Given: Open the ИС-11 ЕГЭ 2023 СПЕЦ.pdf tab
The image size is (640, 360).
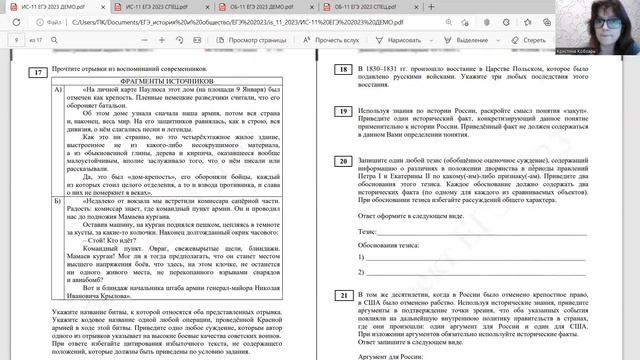Looking at the screenshot, I should [x=157, y=7].
